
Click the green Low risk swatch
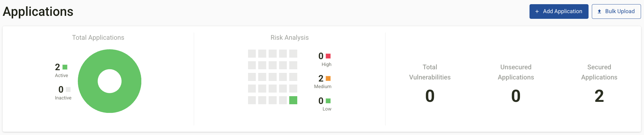click(328, 101)
